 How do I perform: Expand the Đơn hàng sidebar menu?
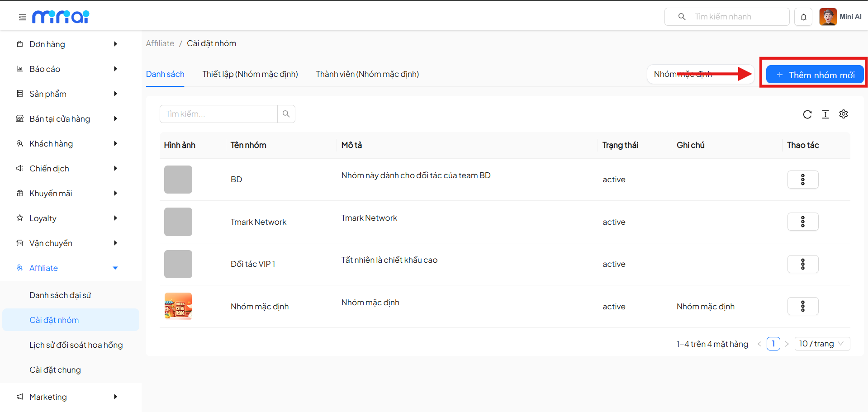tap(68, 44)
